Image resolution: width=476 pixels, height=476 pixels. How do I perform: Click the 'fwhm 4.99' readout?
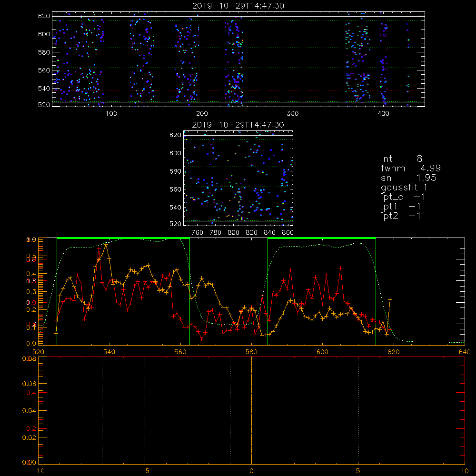tap(411, 168)
